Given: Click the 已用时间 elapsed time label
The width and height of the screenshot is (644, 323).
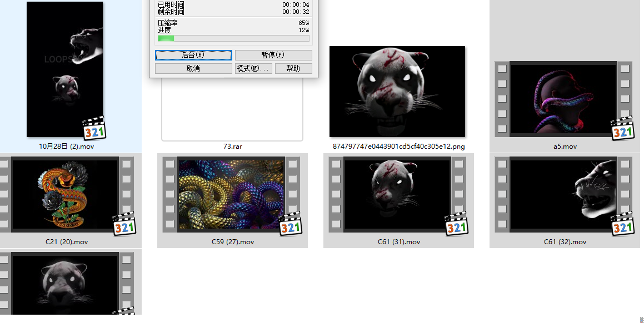Looking at the screenshot, I should click(x=171, y=4).
